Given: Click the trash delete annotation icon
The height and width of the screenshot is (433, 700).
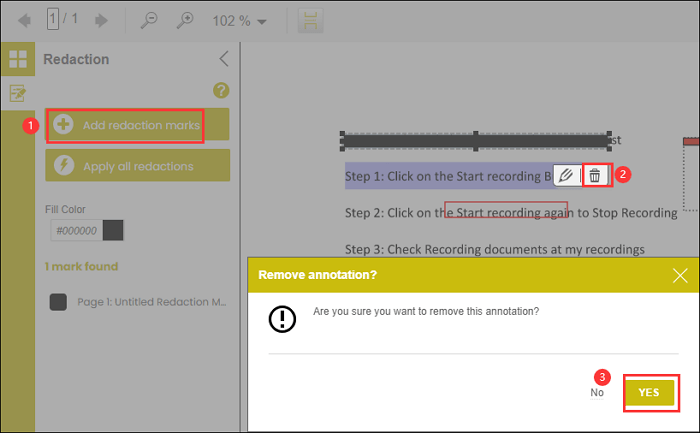Looking at the screenshot, I should click(x=595, y=175).
